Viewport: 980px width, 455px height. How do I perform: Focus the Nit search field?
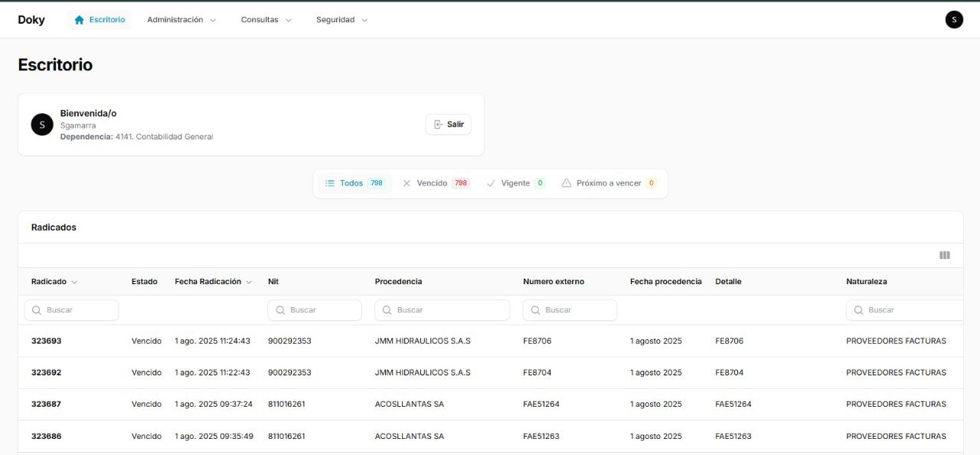(315, 310)
